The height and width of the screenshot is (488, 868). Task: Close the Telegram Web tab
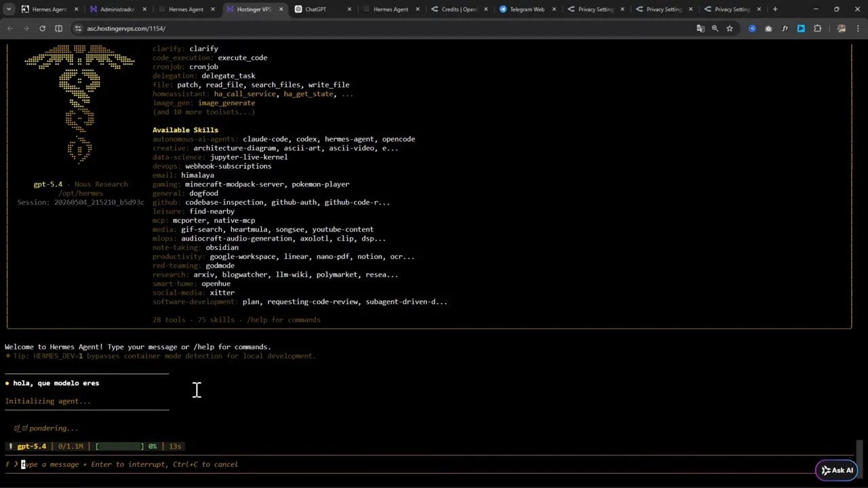(x=554, y=9)
